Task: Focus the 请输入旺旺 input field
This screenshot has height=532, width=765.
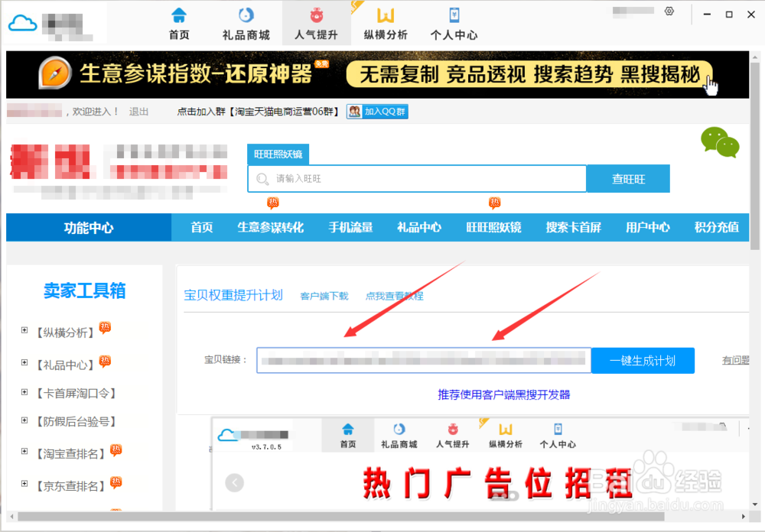Action: tap(417, 179)
